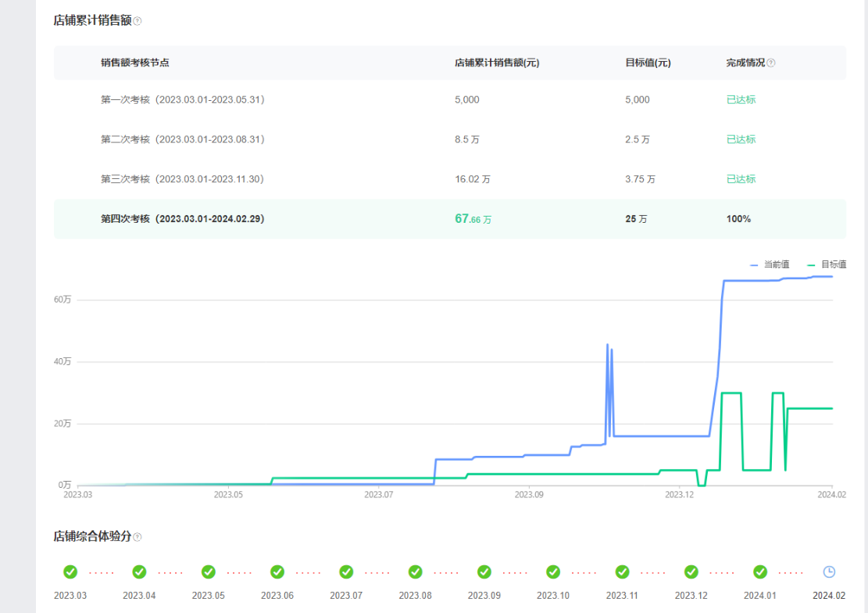This screenshot has width=868, height=613.
Task: Click green checkmark above 2024.01
Action: [760, 572]
